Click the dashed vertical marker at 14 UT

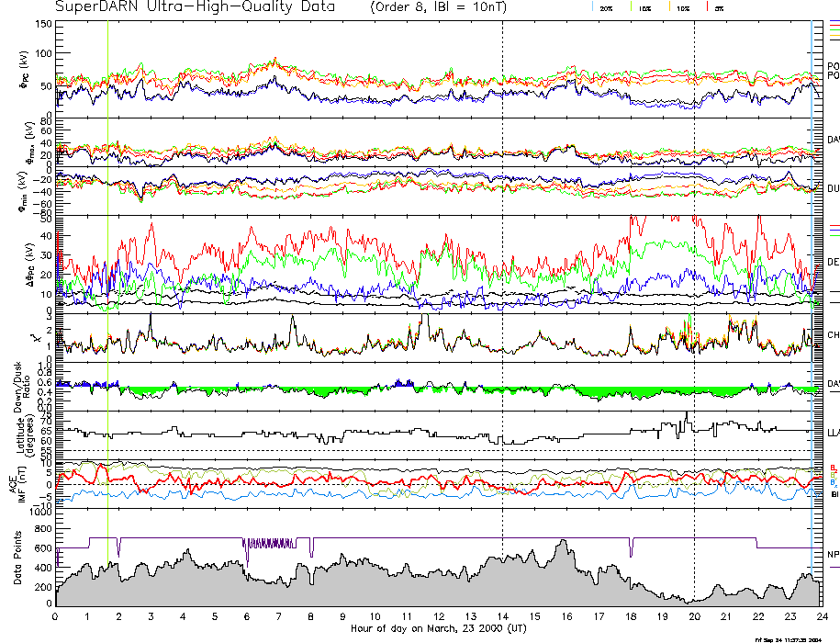[x=502, y=276]
